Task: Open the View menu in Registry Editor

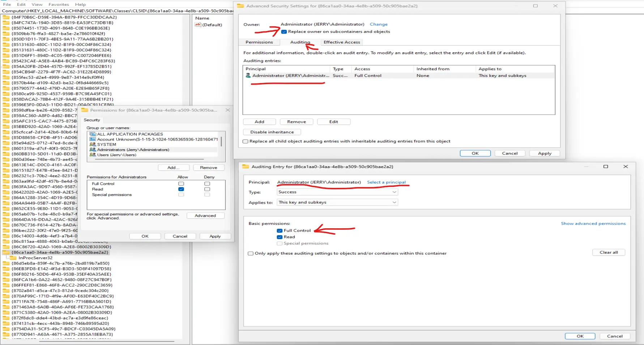Action: [37, 4]
